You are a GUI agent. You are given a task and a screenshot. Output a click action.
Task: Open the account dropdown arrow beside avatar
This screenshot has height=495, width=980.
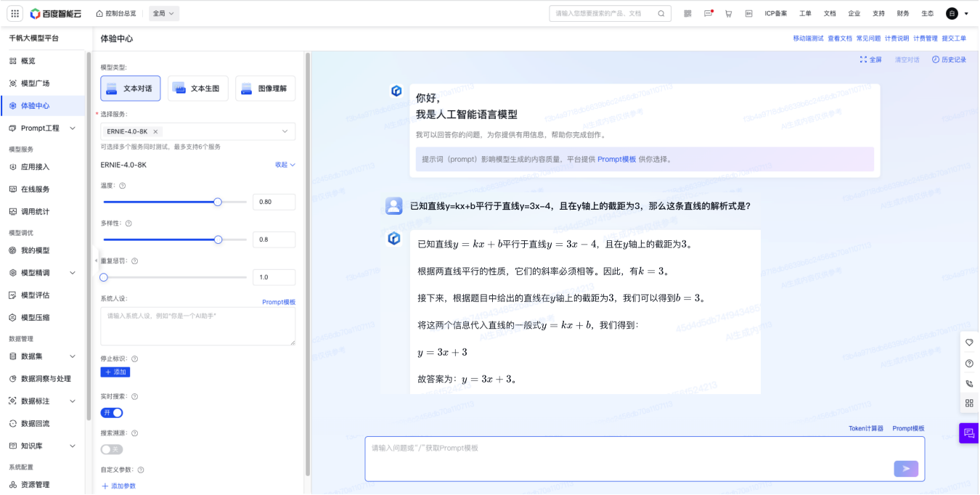coord(966,14)
